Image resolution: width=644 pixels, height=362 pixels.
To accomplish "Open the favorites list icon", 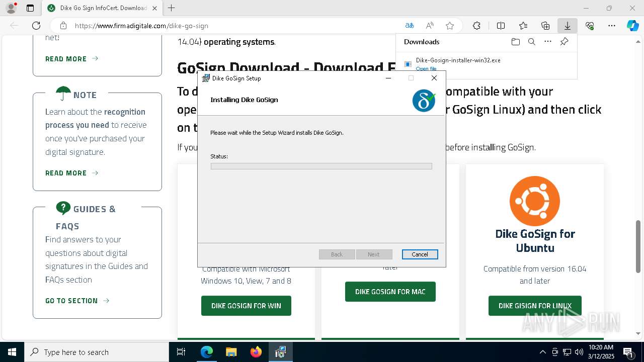I will (x=523, y=26).
